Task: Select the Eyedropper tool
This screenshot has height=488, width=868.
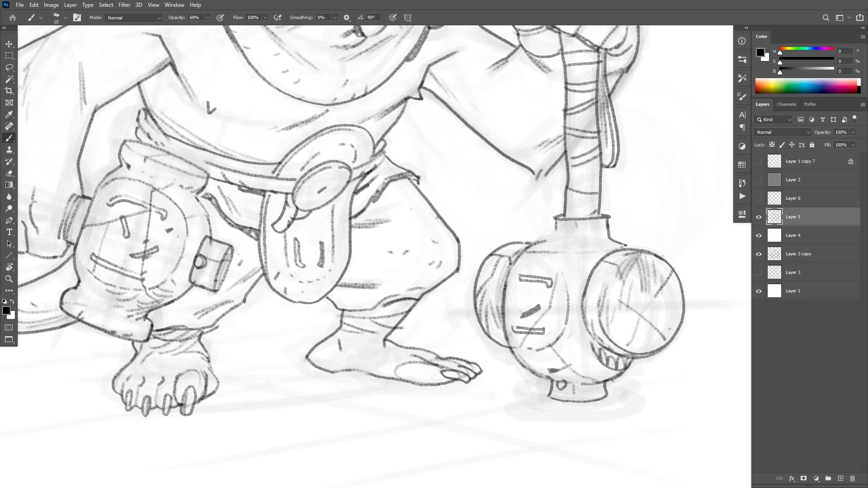Action: tap(9, 114)
